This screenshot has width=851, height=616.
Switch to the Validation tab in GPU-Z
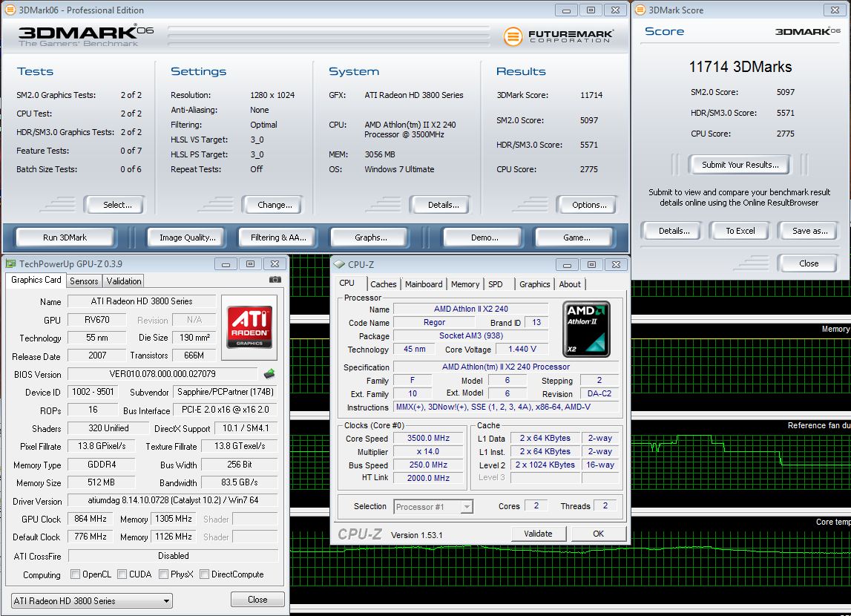pyautogui.click(x=124, y=281)
